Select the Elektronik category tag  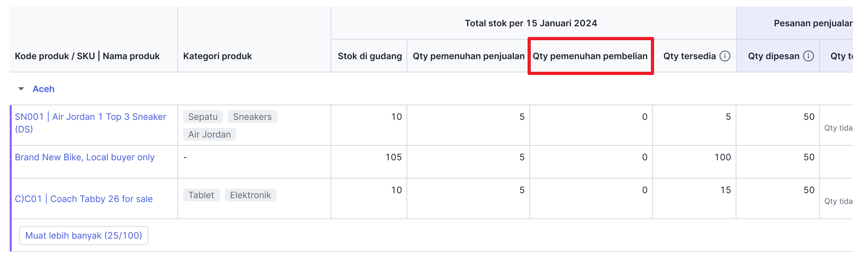[250, 195]
